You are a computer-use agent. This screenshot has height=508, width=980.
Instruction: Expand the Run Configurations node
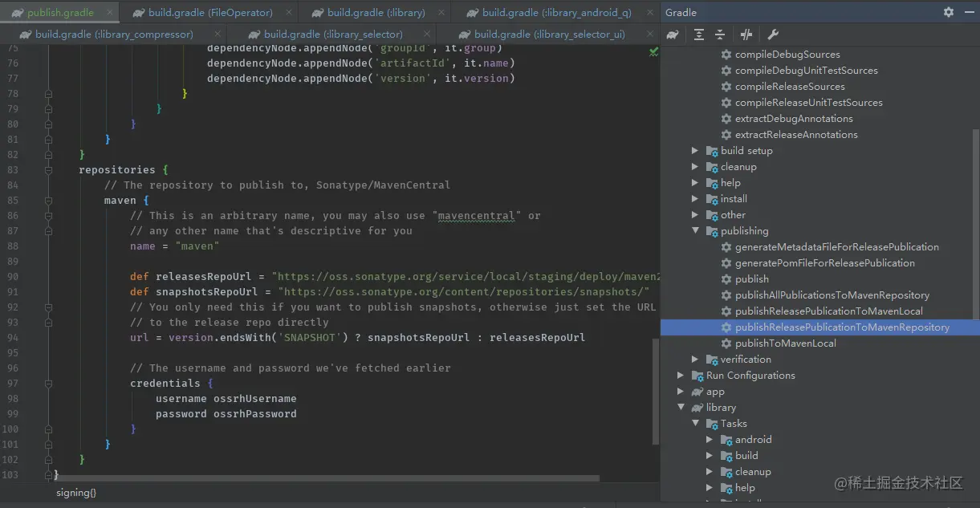pyautogui.click(x=681, y=376)
